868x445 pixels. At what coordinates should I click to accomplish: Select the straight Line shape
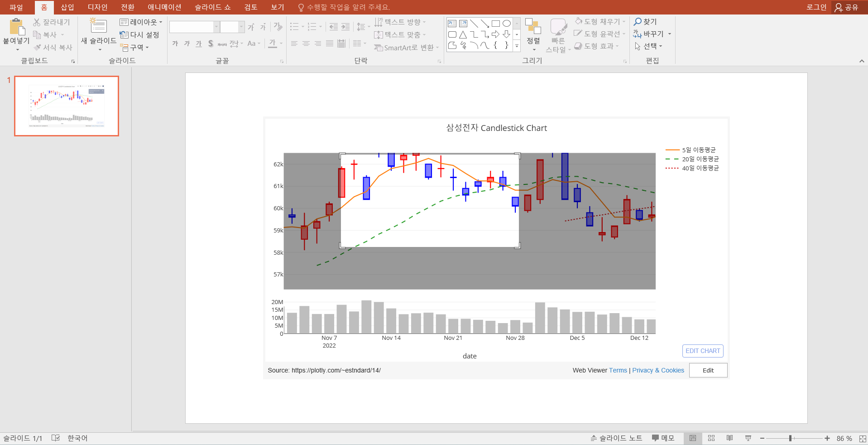[x=474, y=24]
